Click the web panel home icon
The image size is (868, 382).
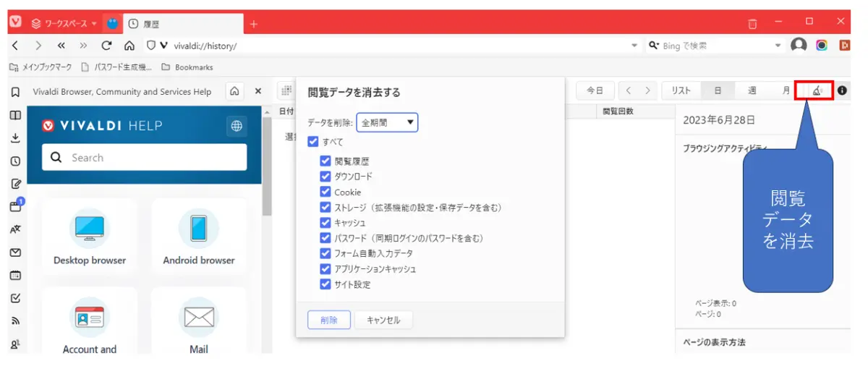(x=234, y=92)
